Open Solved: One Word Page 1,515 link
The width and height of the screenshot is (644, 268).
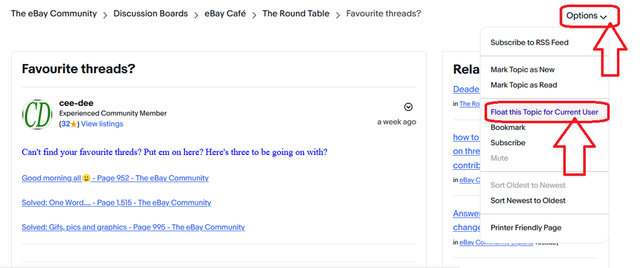[116, 202]
